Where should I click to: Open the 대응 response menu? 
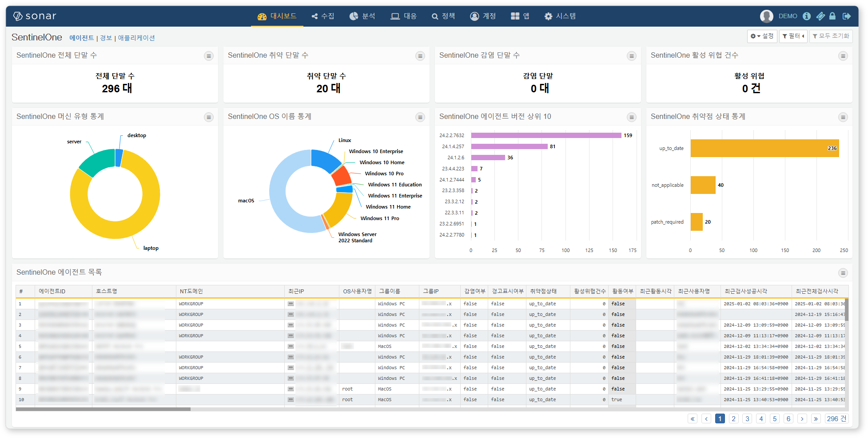click(x=404, y=16)
